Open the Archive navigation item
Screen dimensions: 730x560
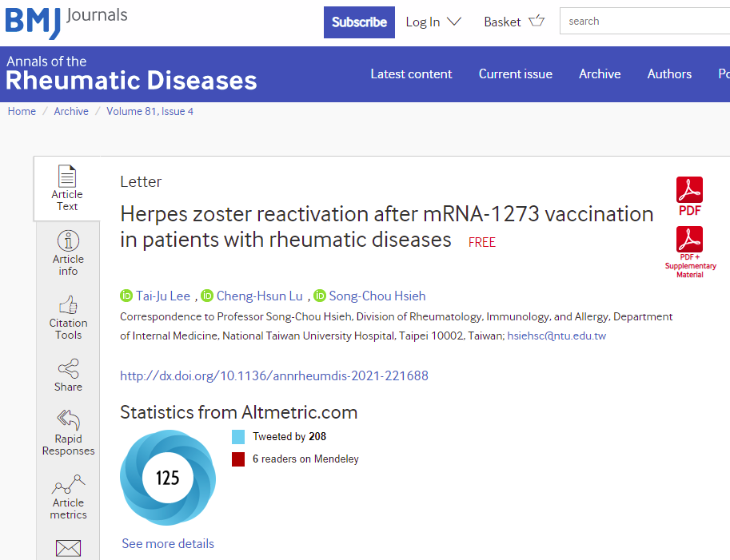[600, 73]
